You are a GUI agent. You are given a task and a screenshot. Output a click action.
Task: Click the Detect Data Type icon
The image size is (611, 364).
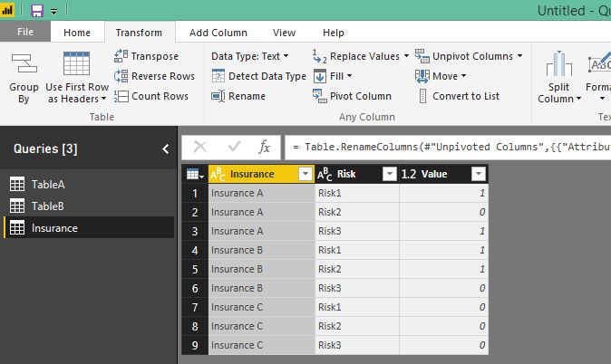(x=218, y=76)
